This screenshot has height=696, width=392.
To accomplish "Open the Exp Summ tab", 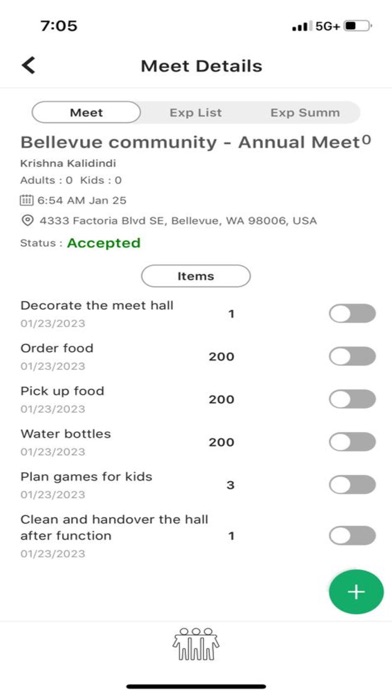I will tap(305, 113).
